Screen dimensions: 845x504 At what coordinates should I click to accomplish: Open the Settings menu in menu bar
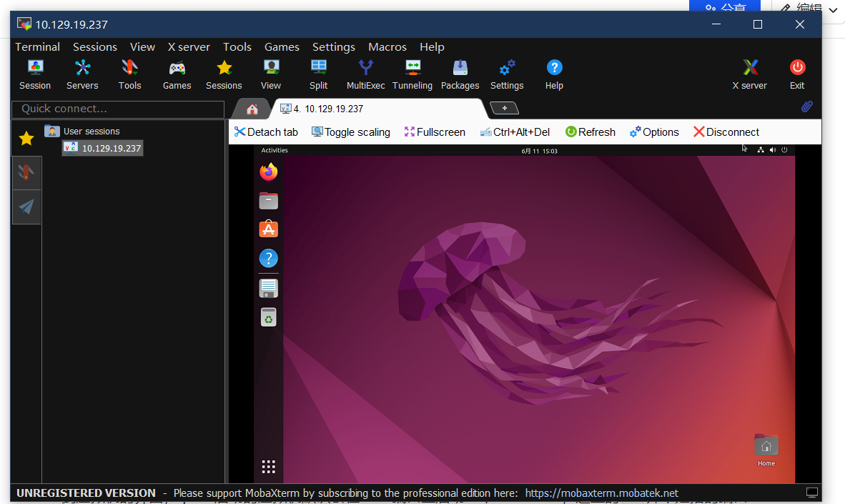(334, 47)
